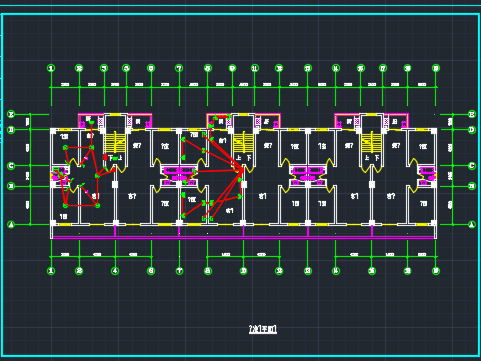Select axis bubble 4 in the bottom grid row
The width and height of the screenshot is (481, 361).
[115, 271]
